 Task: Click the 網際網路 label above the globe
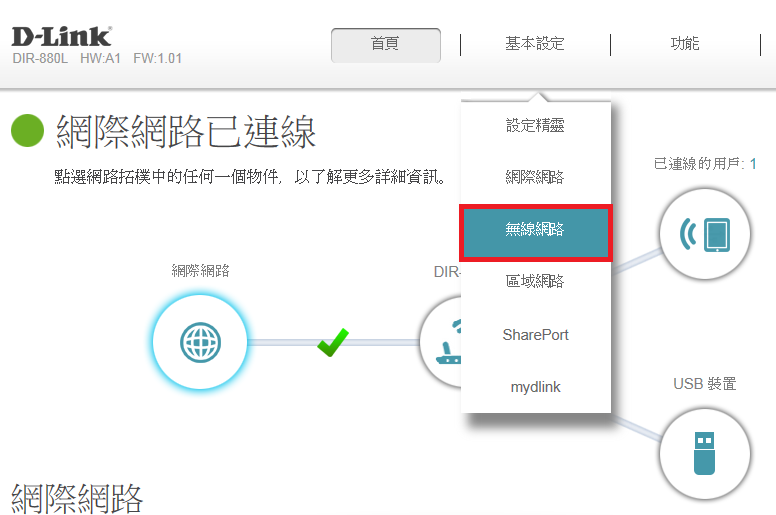(200, 270)
